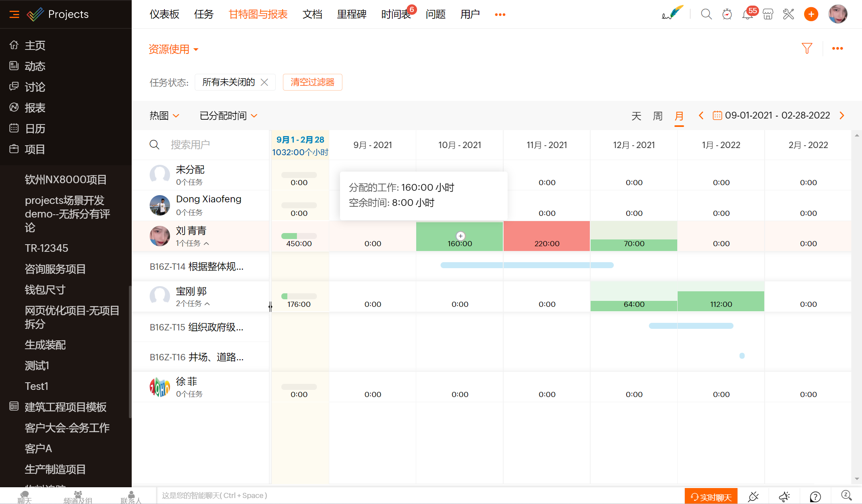Screen dimensions: 862x504
Task: Click the timer clock icon
Action: click(727, 14)
